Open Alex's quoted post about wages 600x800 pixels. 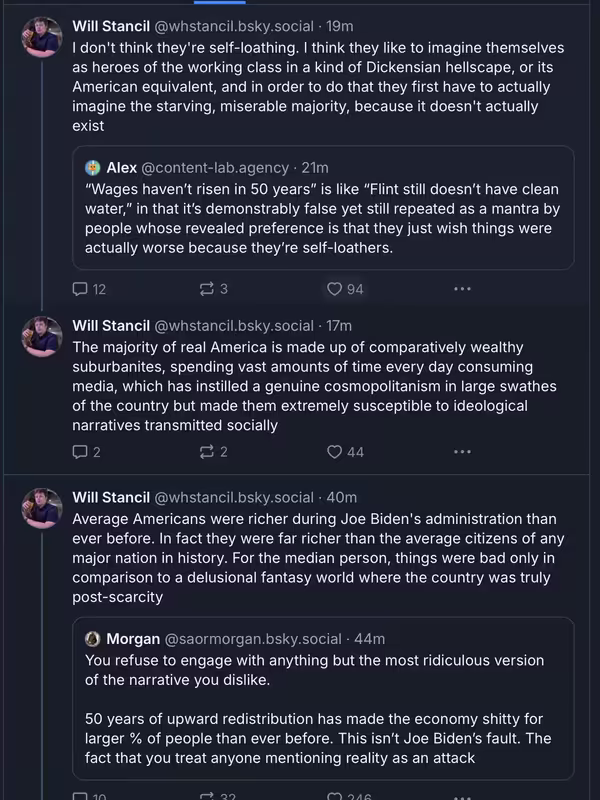pos(323,208)
